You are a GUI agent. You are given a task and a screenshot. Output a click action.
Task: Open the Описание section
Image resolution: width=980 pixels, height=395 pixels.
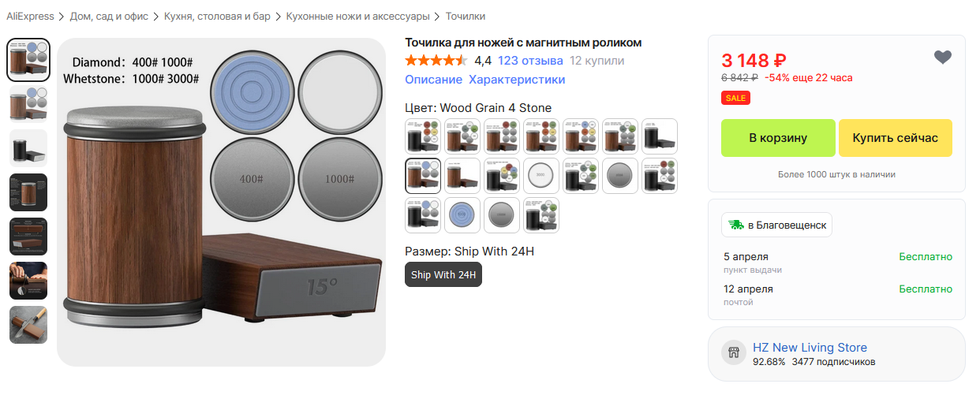point(433,80)
